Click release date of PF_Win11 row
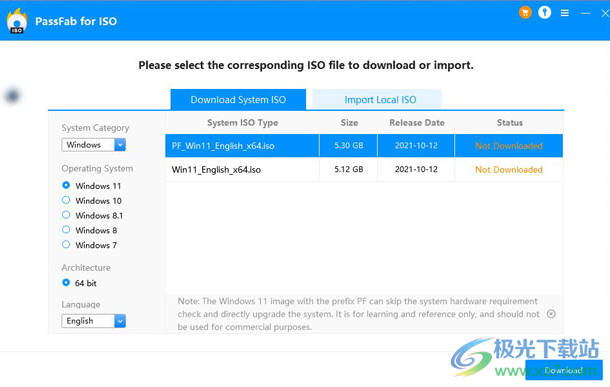The width and height of the screenshot is (610, 387). coord(416,145)
